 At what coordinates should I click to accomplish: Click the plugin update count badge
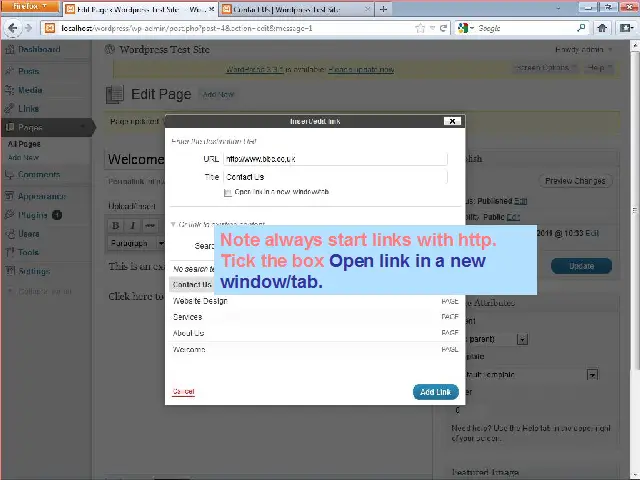[x=57, y=215]
